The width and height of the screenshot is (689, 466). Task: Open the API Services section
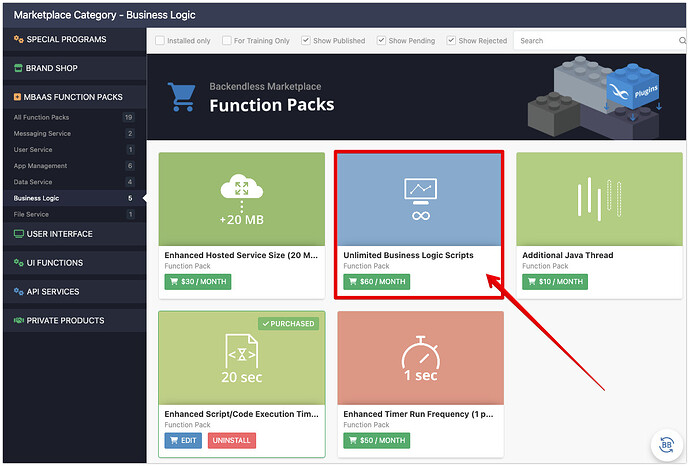(74, 292)
